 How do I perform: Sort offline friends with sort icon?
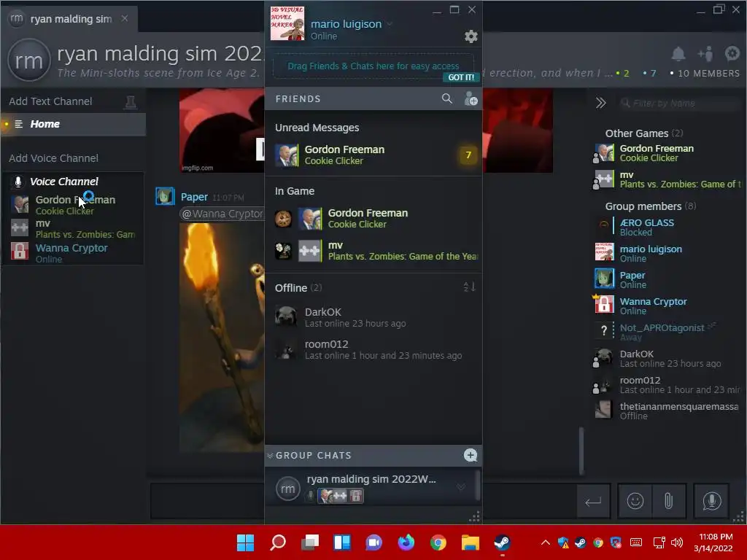469,287
